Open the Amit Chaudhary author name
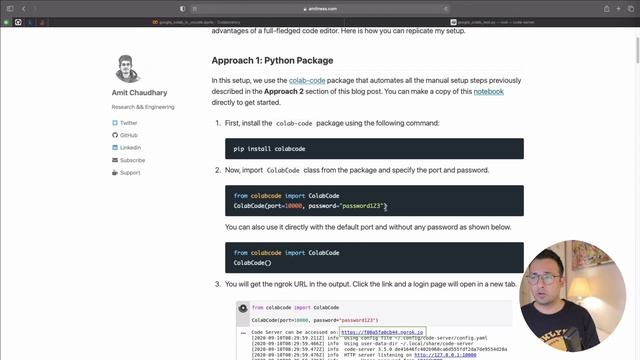 [140, 93]
